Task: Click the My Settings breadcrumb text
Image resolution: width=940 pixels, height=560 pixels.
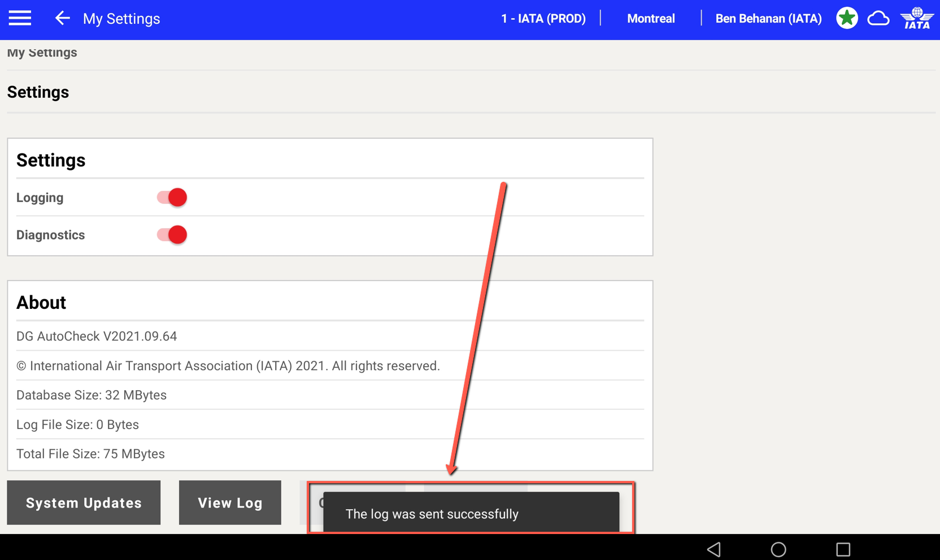Action: (42, 53)
